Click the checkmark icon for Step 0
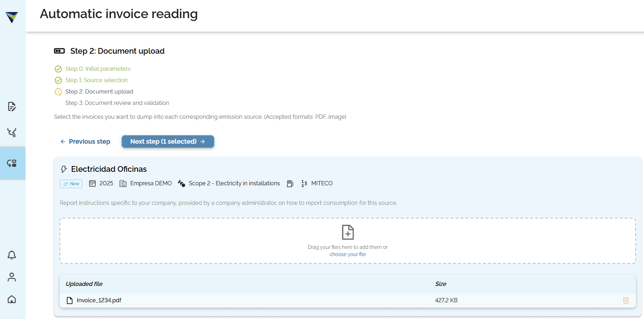The width and height of the screenshot is (644, 319). pyautogui.click(x=58, y=69)
